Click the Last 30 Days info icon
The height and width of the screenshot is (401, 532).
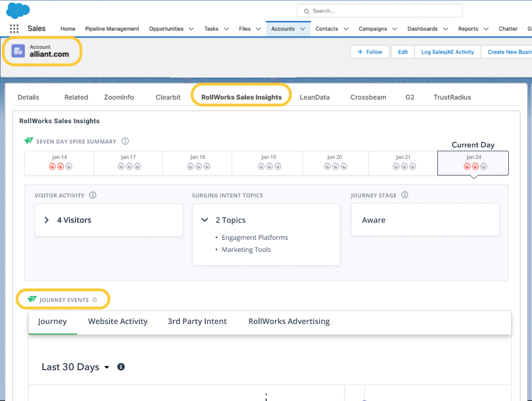click(121, 367)
